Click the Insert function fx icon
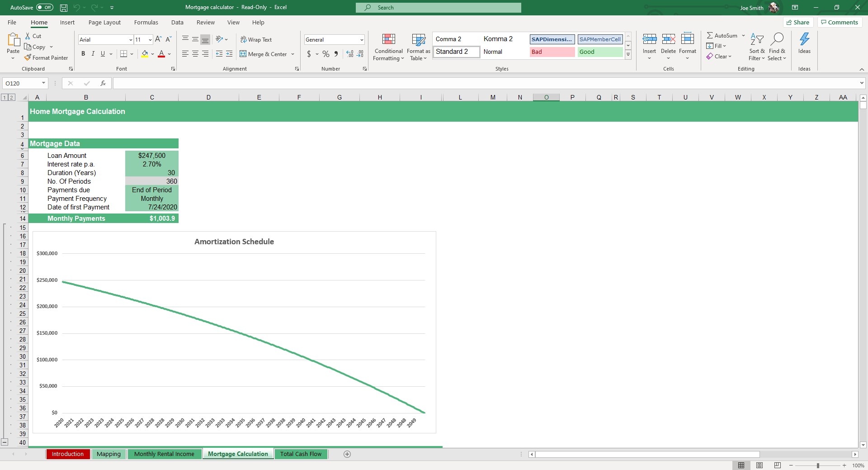868x470 pixels. (103, 83)
